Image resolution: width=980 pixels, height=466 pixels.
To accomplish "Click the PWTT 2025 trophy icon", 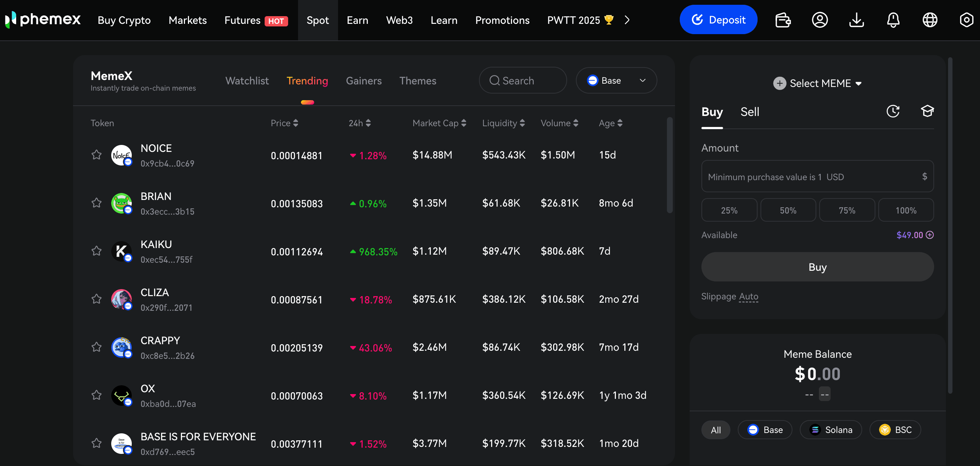I will [x=609, y=20].
